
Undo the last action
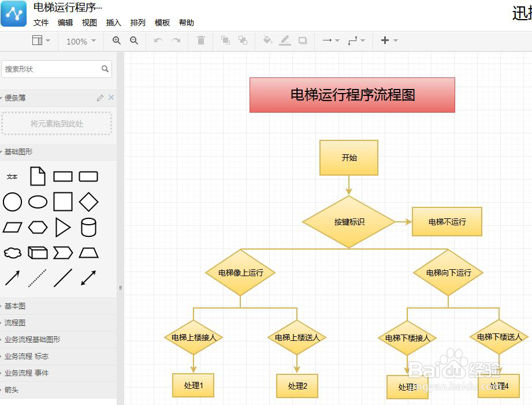click(x=157, y=40)
